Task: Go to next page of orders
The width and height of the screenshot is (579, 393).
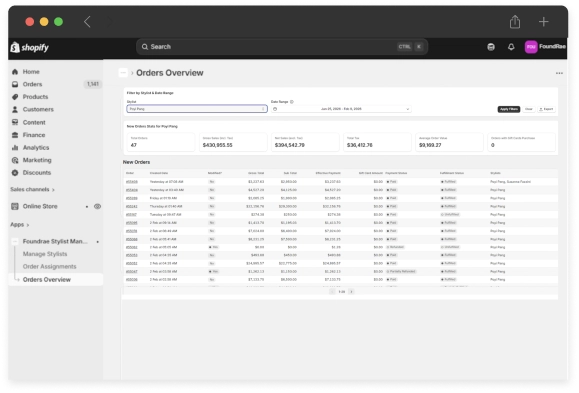Action: (x=351, y=292)
